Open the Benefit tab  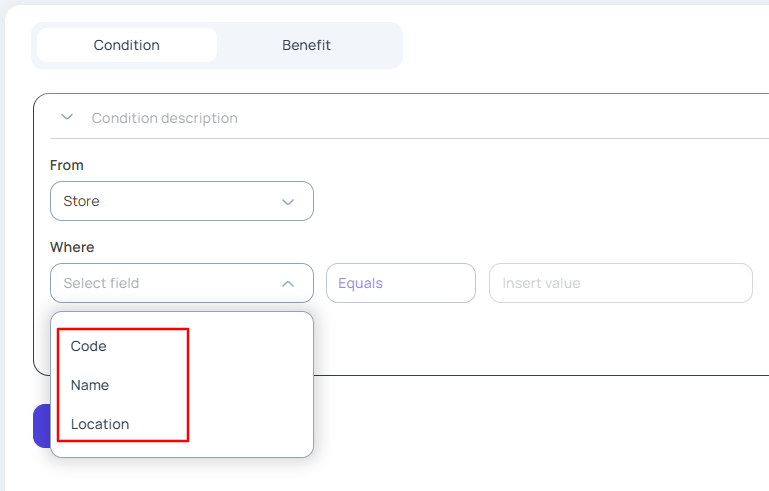point(306,45)
